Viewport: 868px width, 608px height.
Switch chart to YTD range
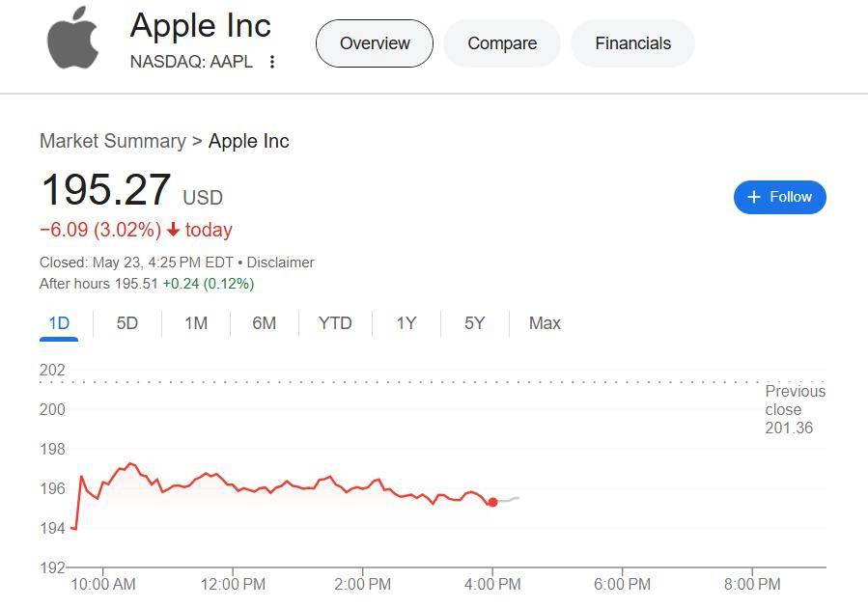click(335, 323)
